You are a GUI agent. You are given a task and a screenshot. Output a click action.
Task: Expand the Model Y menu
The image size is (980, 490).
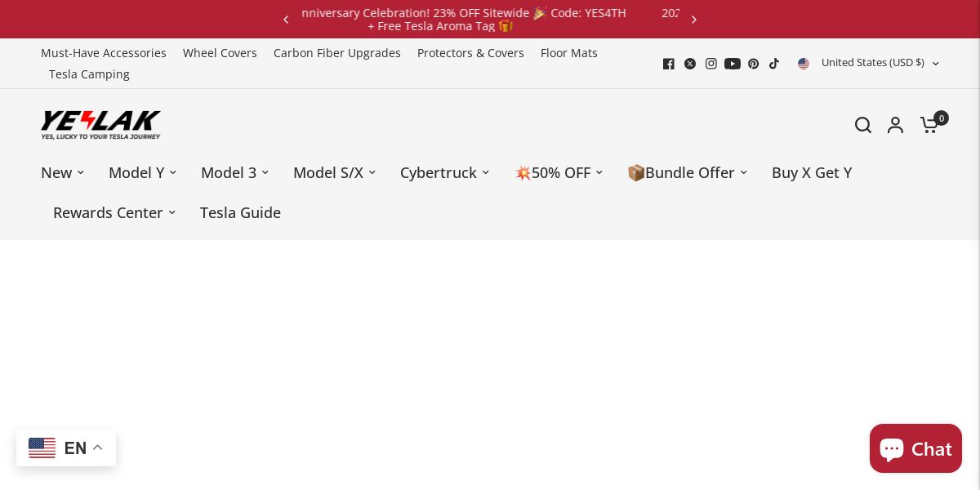coord(143,172)
